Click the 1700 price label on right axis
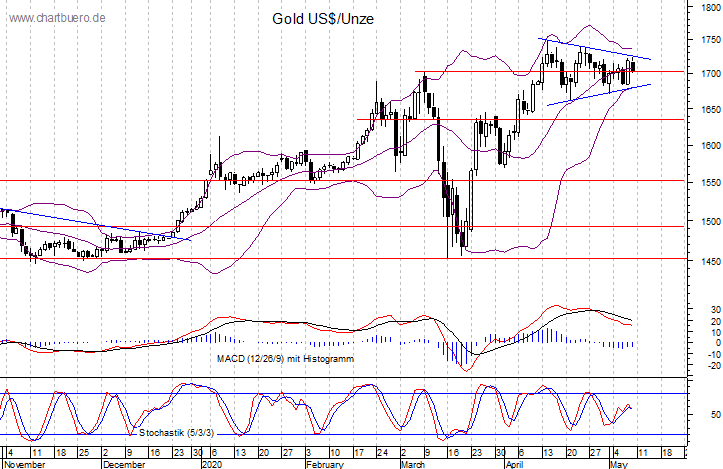This screenshot has height=469, width=723. pyautogui.click(x=711, y=74)
